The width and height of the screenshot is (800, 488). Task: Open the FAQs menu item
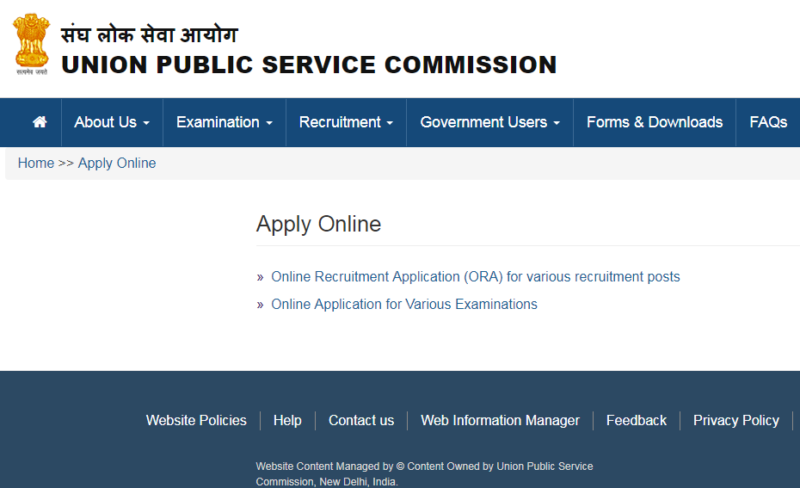click(x=768, y=122)
